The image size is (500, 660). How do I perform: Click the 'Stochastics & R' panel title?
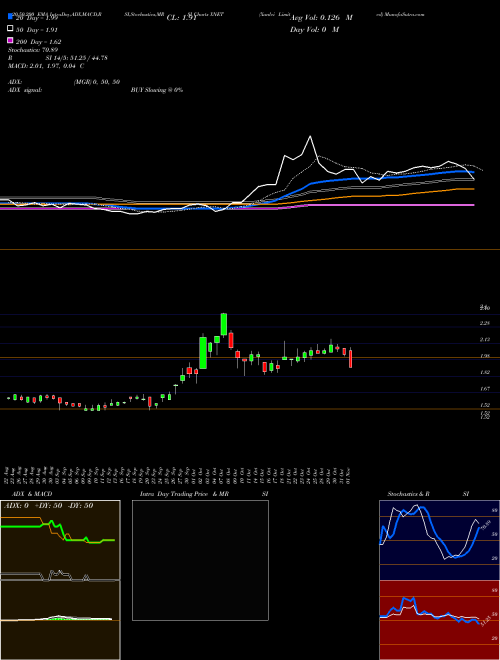click(x=408, y=494)
